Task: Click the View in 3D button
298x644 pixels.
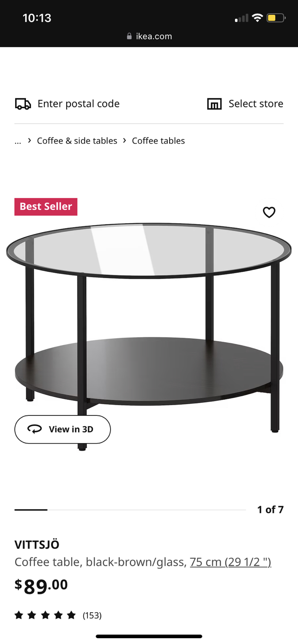Action: tap(63, 429)
